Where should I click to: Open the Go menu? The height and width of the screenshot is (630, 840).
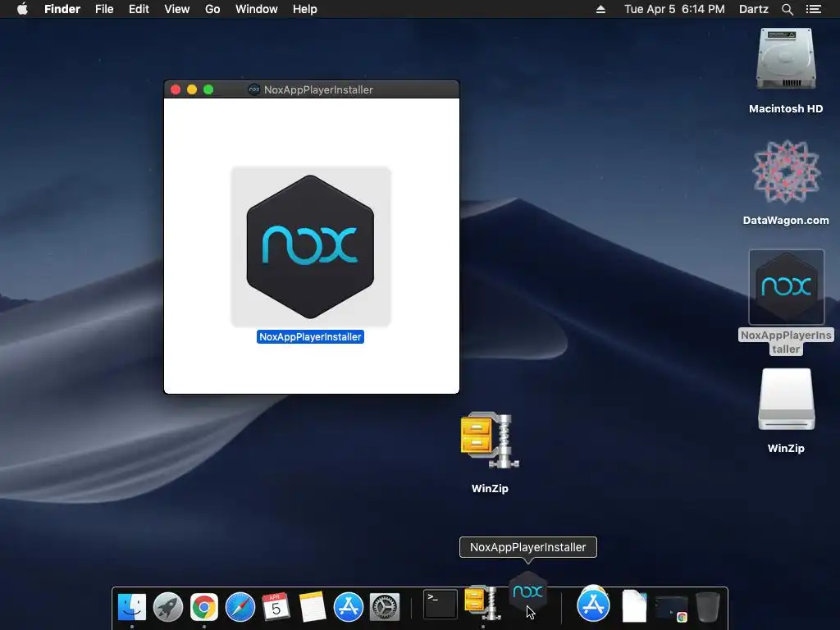212,9
